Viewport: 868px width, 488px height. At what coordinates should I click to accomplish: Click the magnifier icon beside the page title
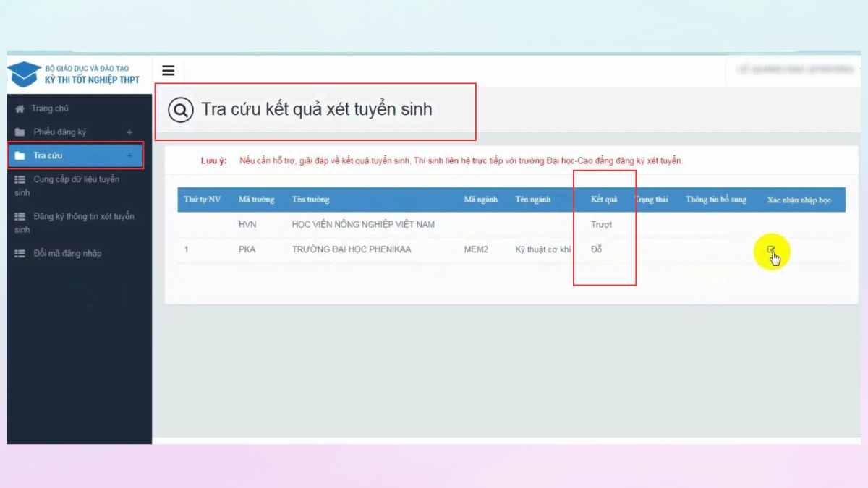[x=181, y=110]
